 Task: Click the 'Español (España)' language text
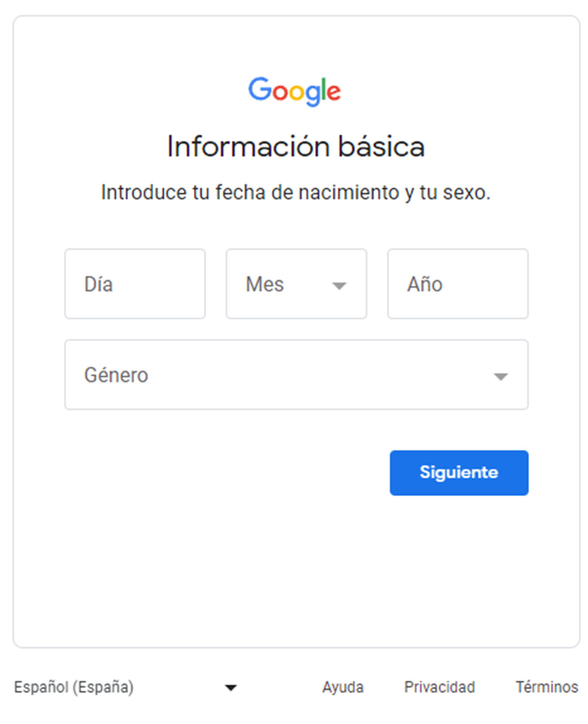click(x=73, y=687)
